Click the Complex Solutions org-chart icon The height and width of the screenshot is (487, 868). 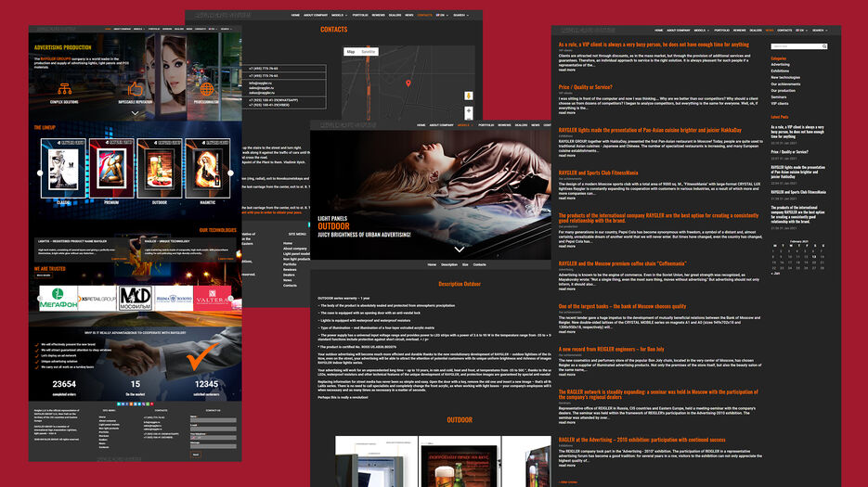tap(64, 88)
